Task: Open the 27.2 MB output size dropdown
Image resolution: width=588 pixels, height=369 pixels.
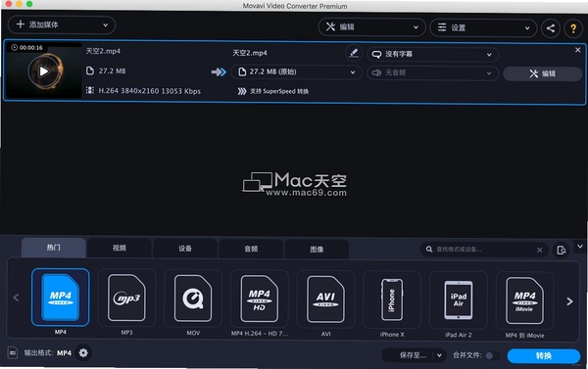Action: (x=296, y=71)
